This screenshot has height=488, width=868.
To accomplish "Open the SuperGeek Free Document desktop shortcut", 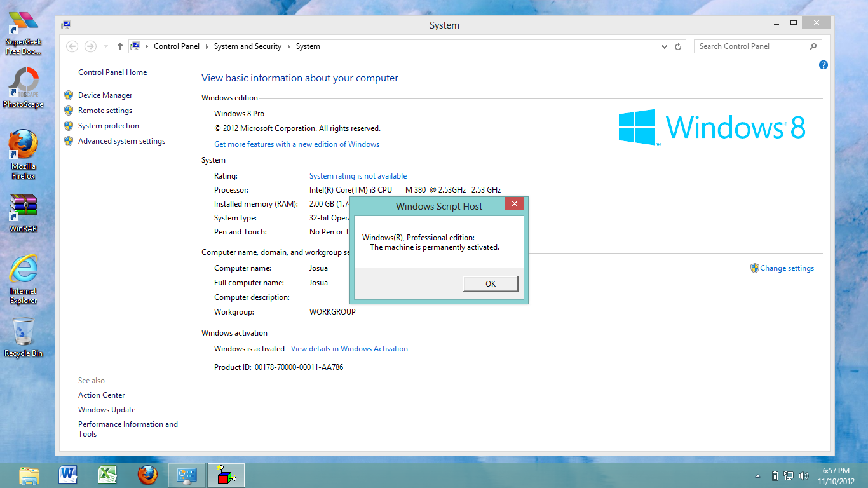I will pyautogui.click(x=23, y=33).
